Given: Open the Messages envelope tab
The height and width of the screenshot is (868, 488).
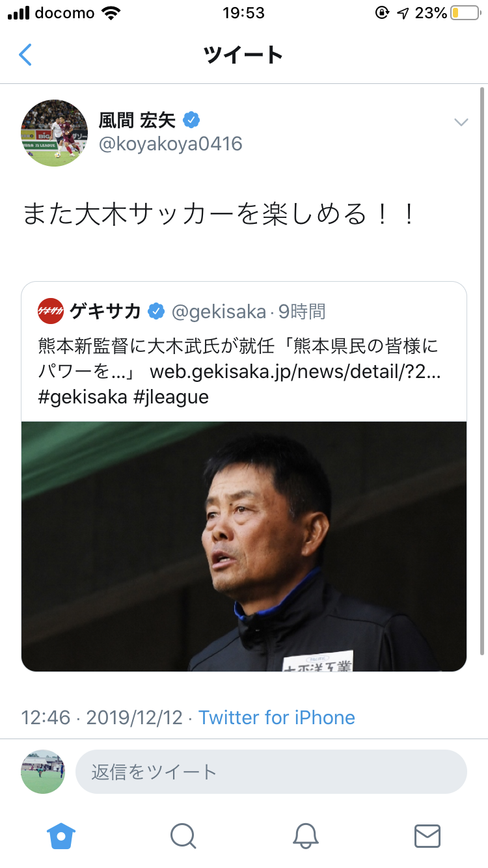Looking at the screenshot, I should 427,835.
